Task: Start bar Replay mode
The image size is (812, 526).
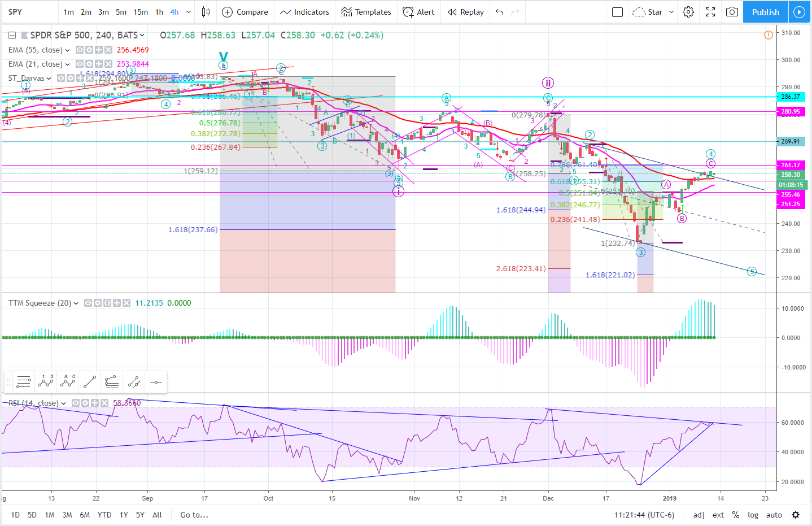Action: click(x=466, y=12)
